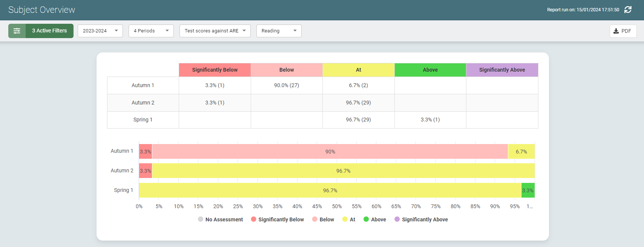Hide the Below series via legend

click(x=323, y=219)
